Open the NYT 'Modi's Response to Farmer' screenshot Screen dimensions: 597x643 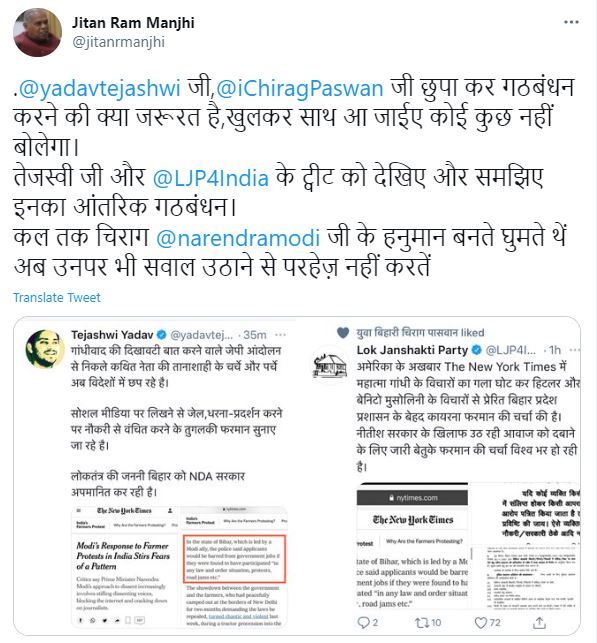click(125, 567)
